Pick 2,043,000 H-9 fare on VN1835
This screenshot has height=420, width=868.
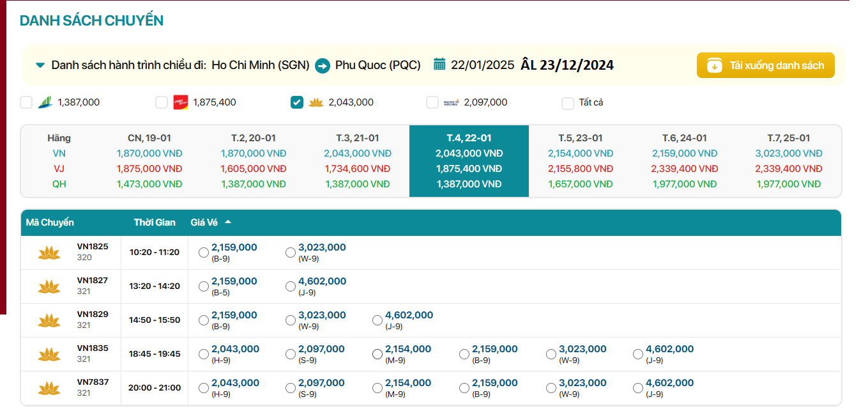coord(204,354)
